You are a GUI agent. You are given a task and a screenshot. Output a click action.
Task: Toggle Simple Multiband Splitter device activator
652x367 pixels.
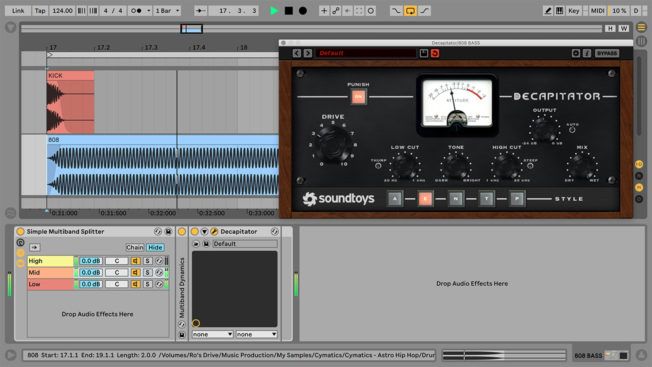[20, 232]
